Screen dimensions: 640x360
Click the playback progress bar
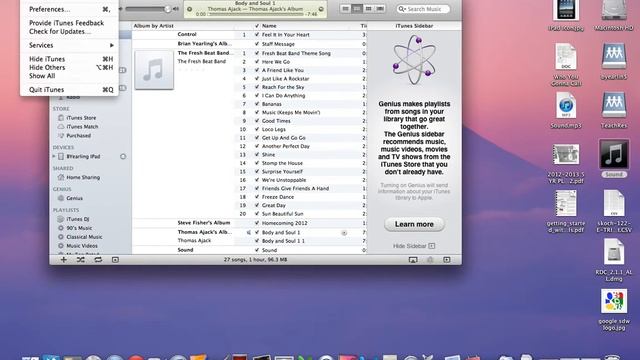pyautogui.click(x=256, y=14)
